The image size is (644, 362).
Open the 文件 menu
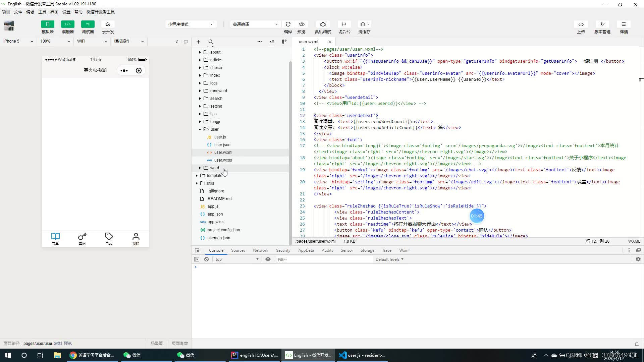(18, 12)
